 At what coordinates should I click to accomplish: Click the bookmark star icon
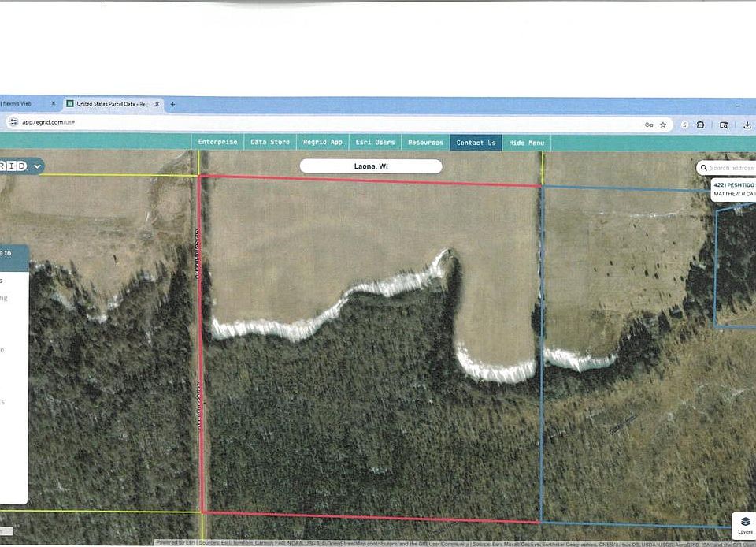663,125
